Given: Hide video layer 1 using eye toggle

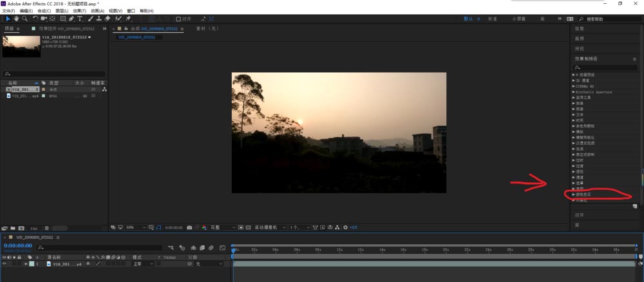Looking at the screenshot, I should (5, 264).
